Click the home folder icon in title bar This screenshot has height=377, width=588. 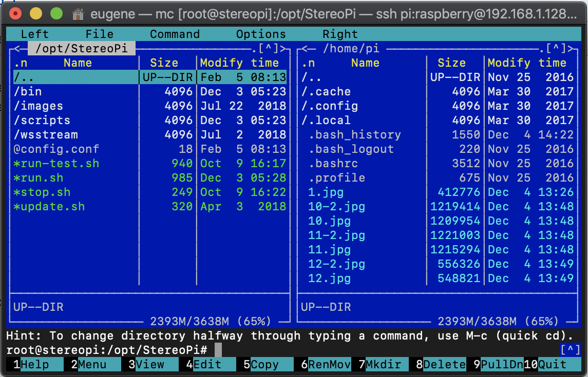coord(78,13)
